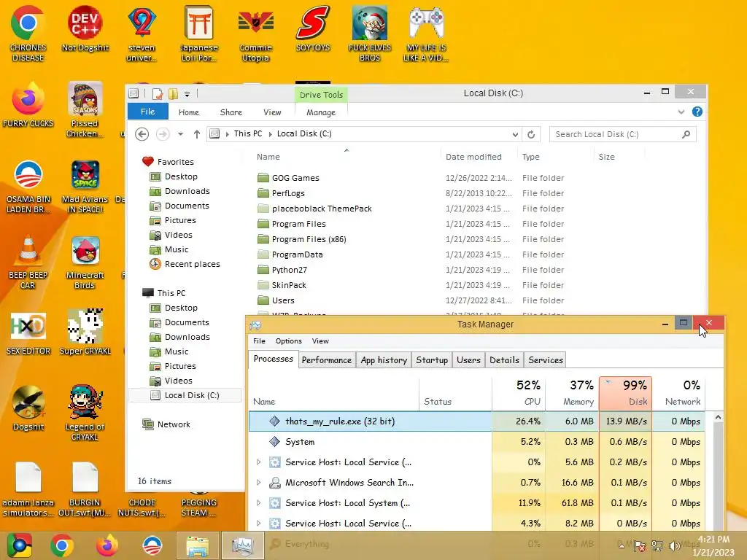Expand the Explorer ribbon with the chevron

[681, 112]
